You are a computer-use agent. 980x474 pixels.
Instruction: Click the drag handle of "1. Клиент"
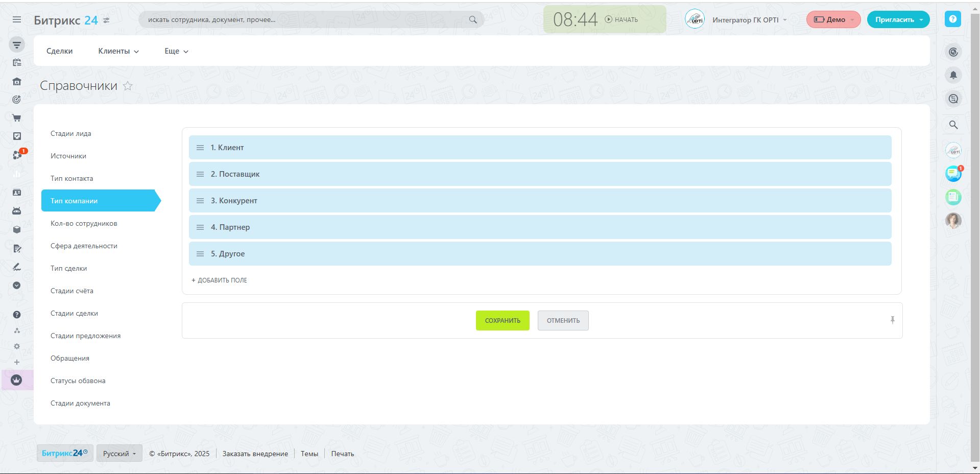coord(200,148)
